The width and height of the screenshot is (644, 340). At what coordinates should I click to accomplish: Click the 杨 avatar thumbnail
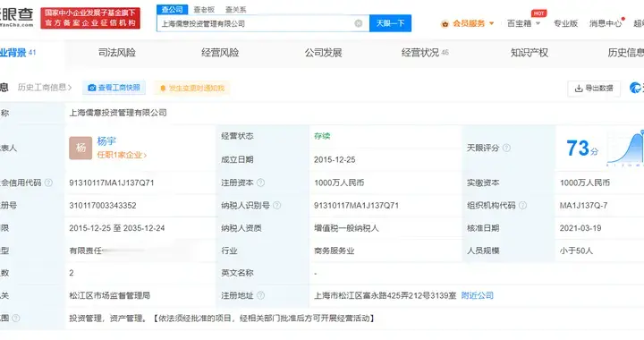[x=80, y=148]
